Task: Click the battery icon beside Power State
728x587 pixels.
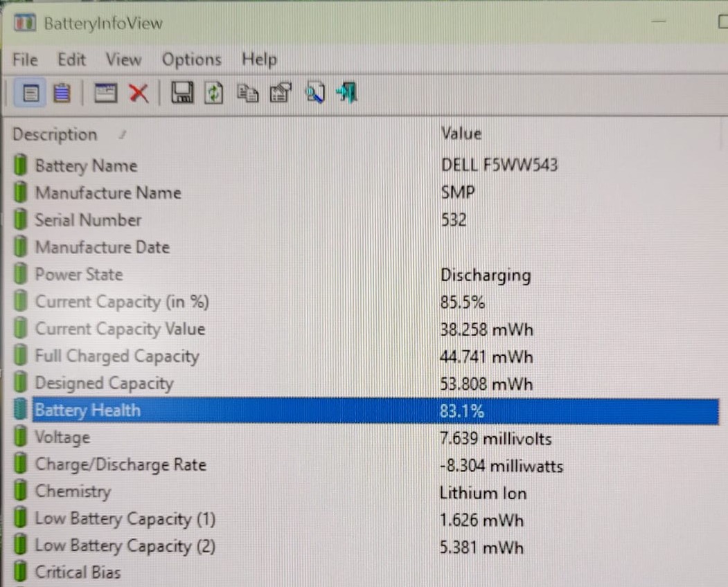Action: [20, 274]
